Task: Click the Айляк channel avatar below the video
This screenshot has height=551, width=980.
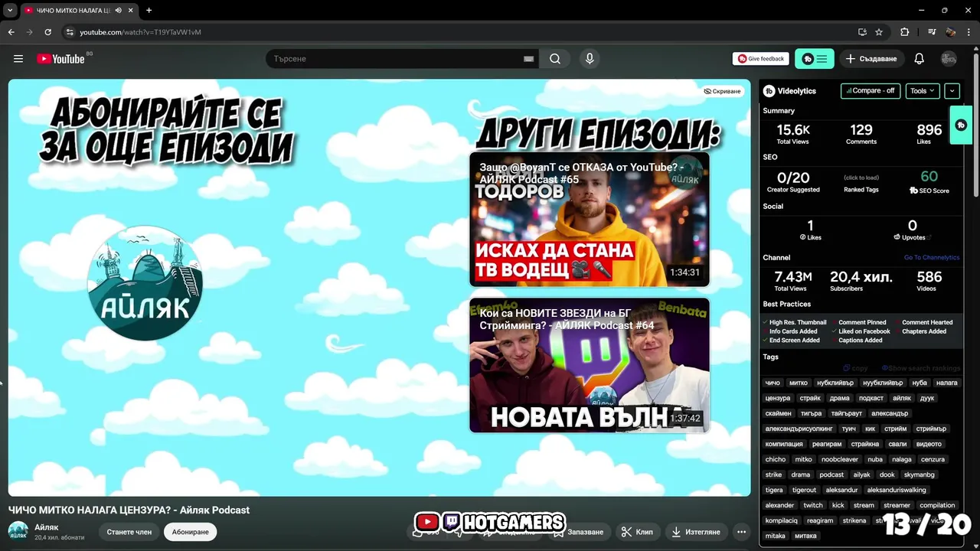Action: pyautogui.click(x=18, y=531)
